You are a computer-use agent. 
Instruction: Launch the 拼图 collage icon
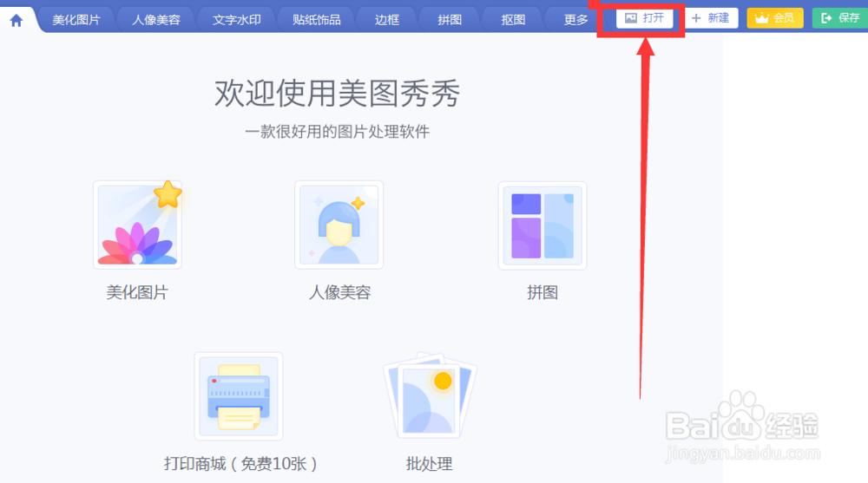(542, 225)
